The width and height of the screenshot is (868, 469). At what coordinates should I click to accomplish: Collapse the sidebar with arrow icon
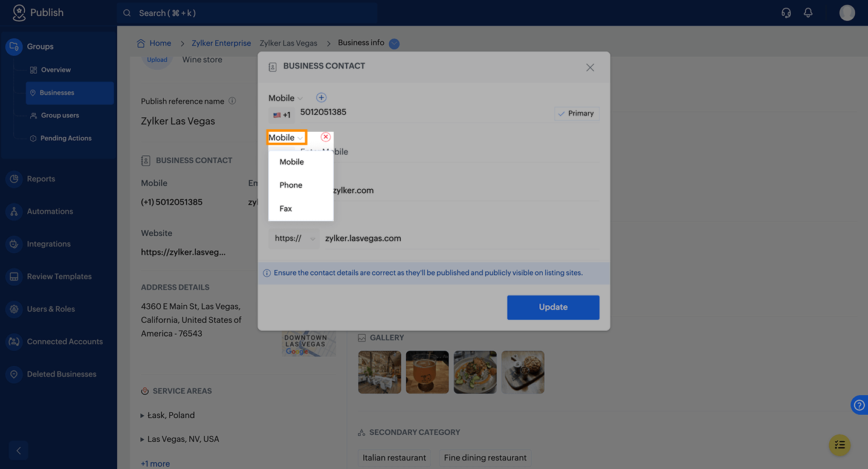18,450
